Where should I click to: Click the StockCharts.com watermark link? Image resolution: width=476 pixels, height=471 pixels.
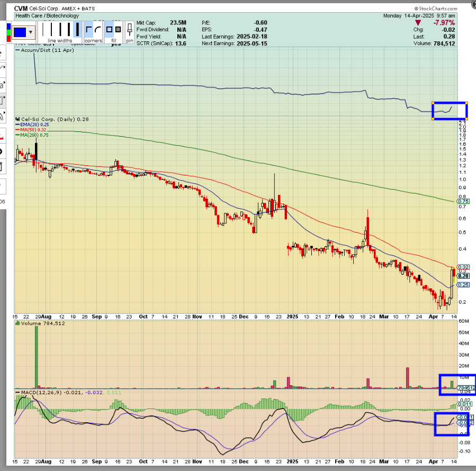tap(436, 8)
